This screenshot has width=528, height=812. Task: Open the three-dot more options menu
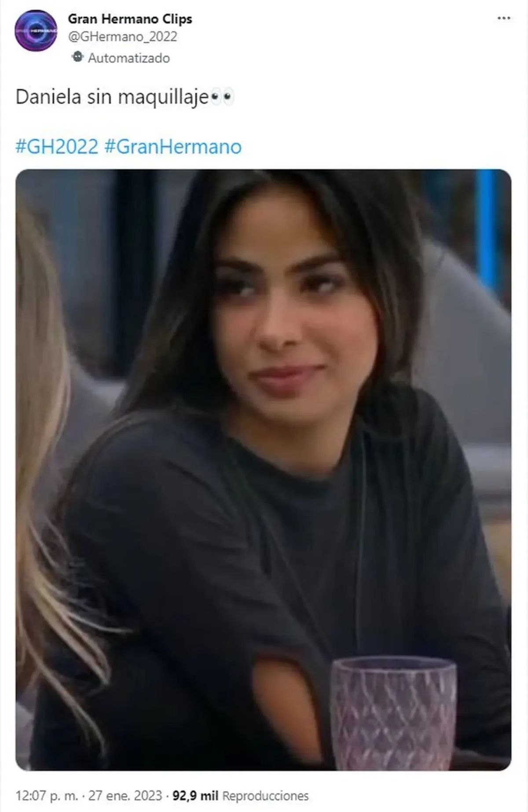click(x=504, y=18)
